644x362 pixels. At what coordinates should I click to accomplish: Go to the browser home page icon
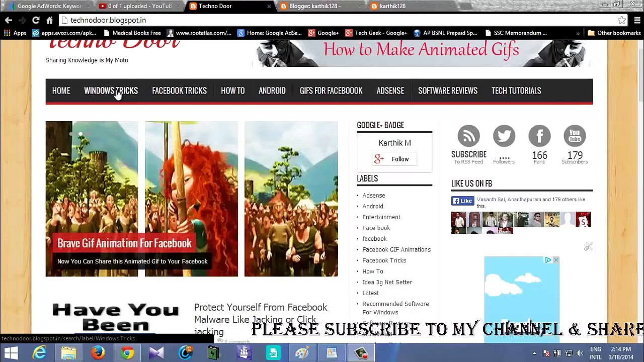pyautogui.click(x=49, y=20)
